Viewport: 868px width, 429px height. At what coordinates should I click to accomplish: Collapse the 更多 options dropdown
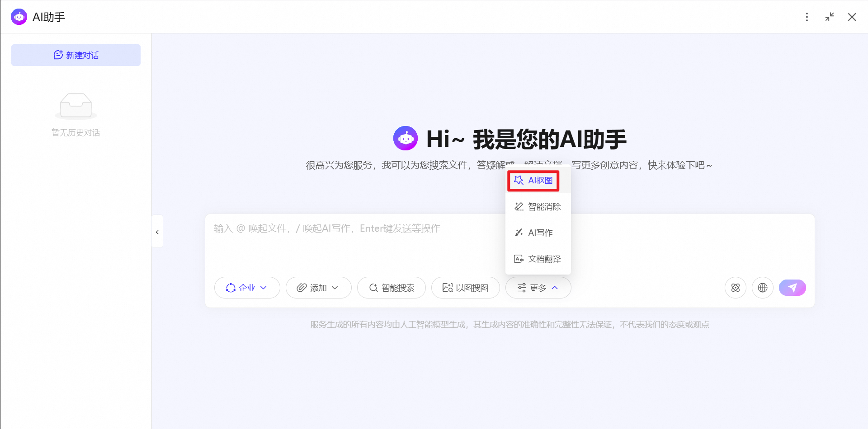pos(538,288)
